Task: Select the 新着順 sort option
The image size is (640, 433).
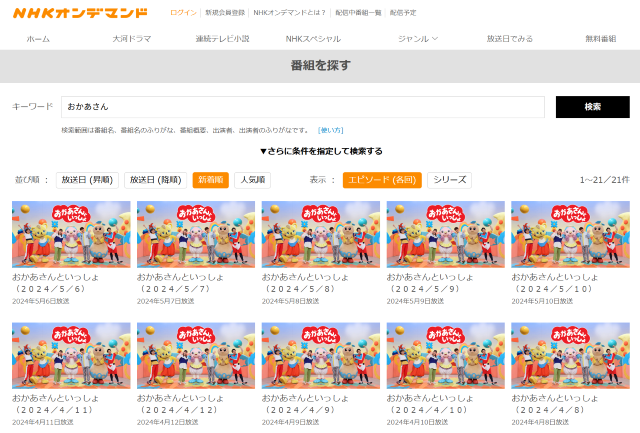Action: point(211,180)
